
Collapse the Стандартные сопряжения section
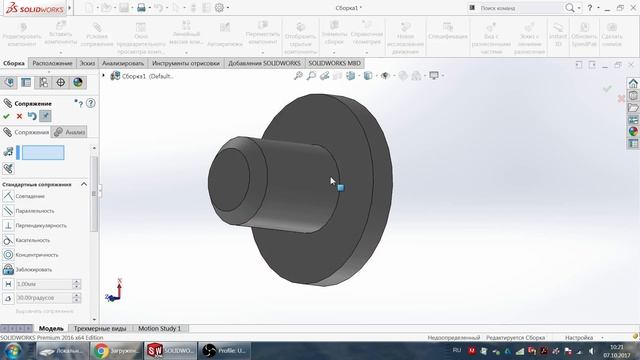tap(84, 184)
